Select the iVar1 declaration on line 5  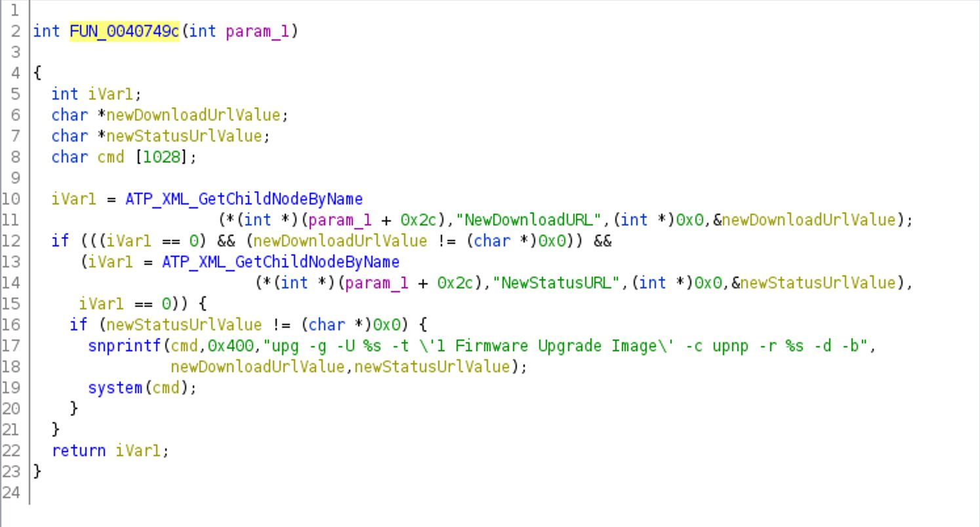pyautogui.click(x=110, y=94)
